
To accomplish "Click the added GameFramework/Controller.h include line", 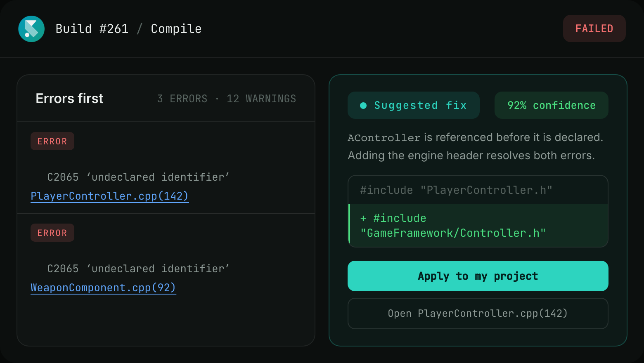I will [478, 226].
